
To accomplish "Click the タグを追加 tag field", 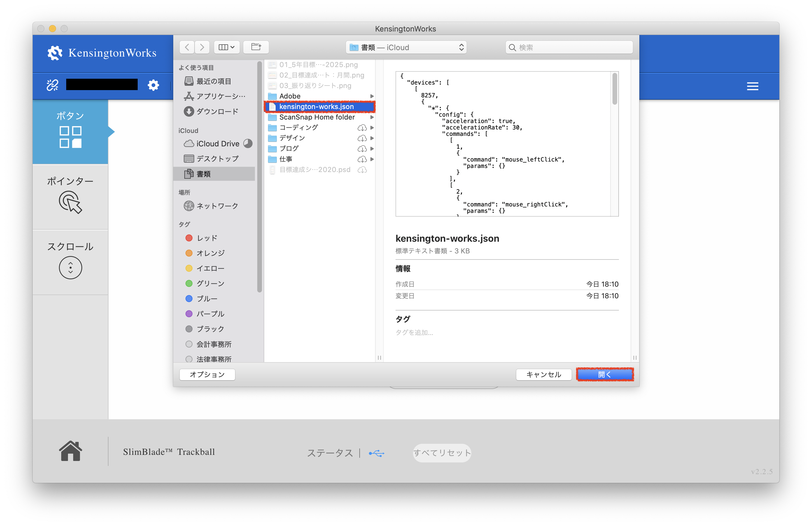I will [x=414, y=333].
